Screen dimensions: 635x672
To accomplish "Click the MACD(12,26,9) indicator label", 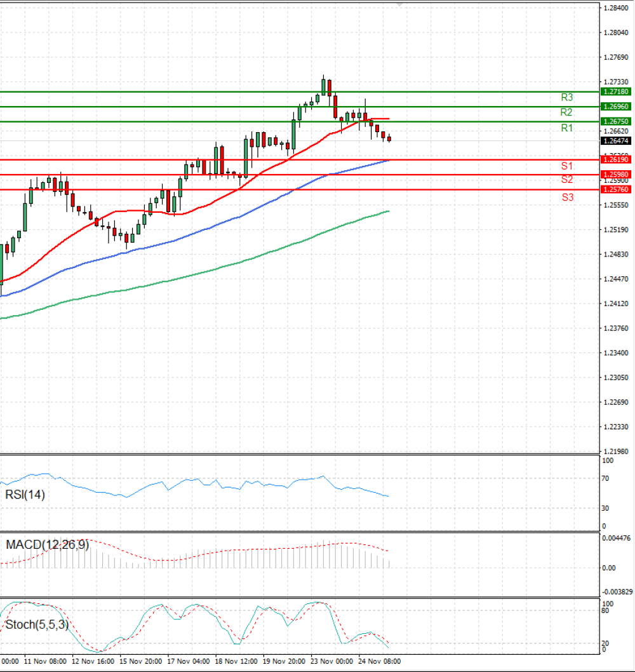I will (47, 545).
